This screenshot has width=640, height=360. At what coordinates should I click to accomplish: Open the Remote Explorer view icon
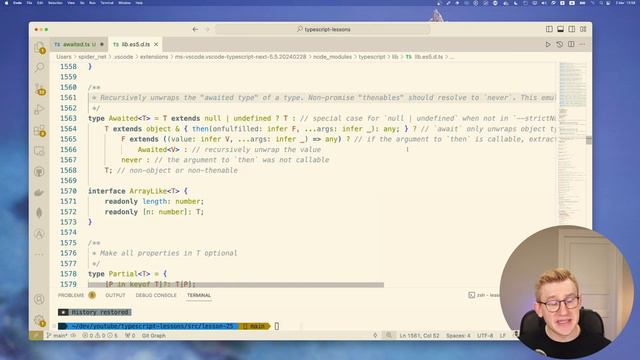point(40,151)
